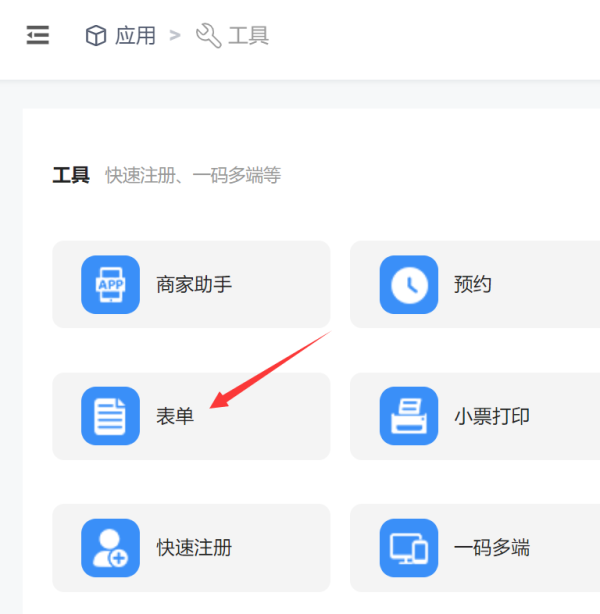Collapse the sidebar with the menu-fold icon

click(x=38, y=36)
